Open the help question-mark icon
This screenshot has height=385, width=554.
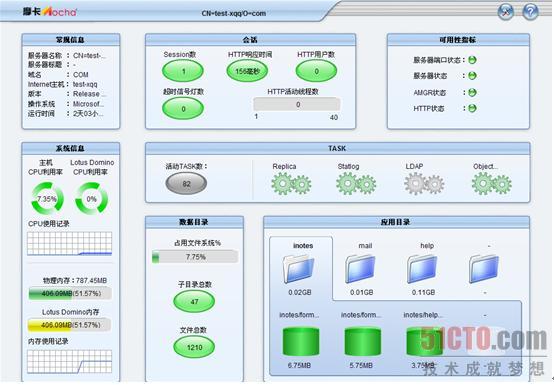pos(530,12)
